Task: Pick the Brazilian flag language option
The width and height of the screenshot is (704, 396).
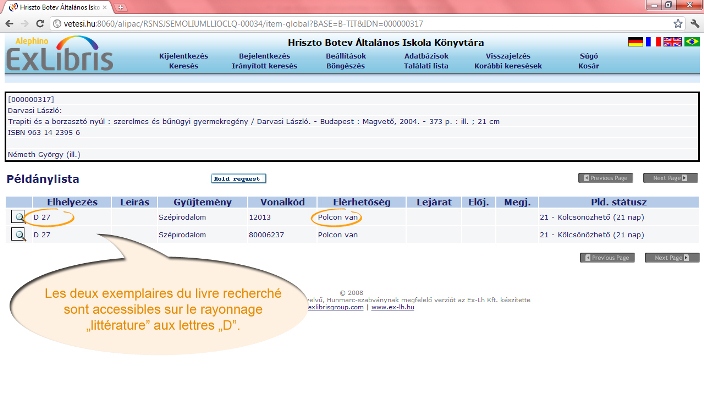Action: [x=692, y=42]
